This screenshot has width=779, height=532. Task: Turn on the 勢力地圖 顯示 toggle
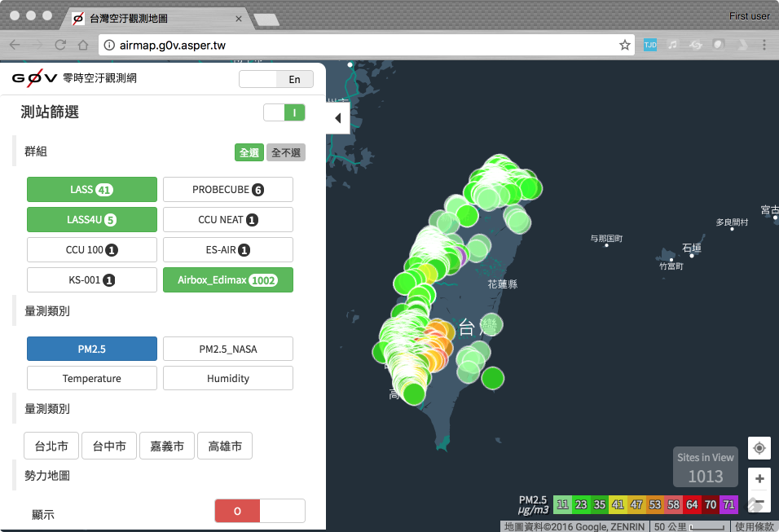click(x=260, y=511)
